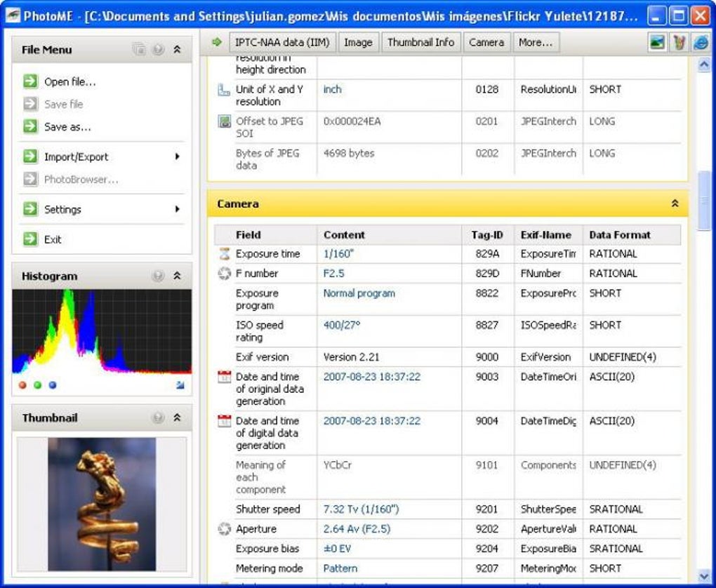Click the vertical scrollbar thumb
Screen dimensions: 716x588
click(x=703, y=200)
